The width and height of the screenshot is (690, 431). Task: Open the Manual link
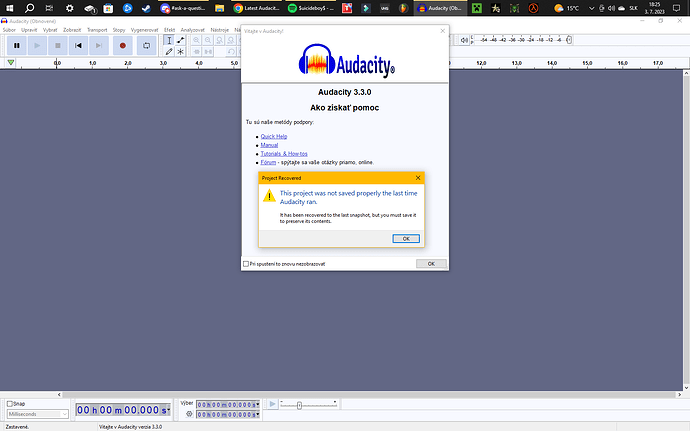[269, 145]
